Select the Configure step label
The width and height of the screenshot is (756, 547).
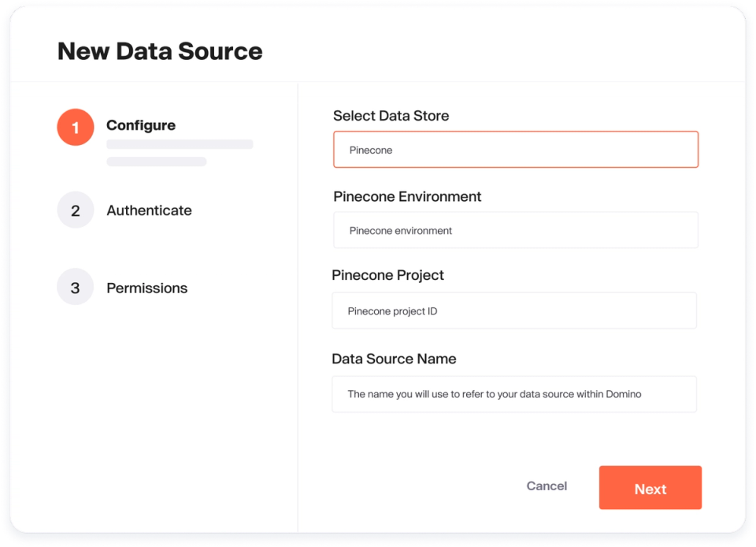click(x=141, y=125)
